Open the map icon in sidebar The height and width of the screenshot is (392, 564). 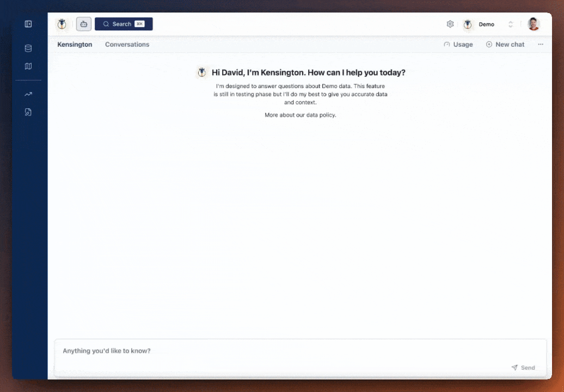click(28, 66)
